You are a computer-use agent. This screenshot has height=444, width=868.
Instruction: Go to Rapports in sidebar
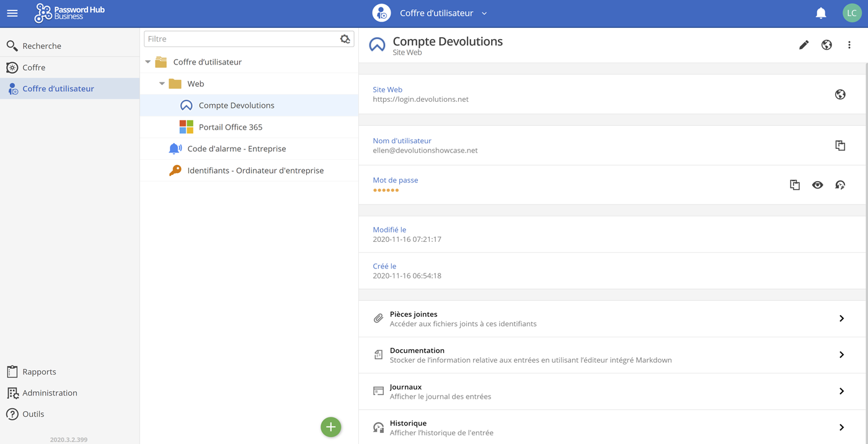(39, 372)
